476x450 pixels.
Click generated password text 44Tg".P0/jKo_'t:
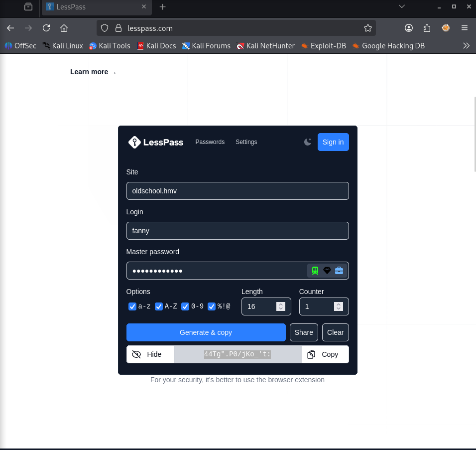pos(238,354)
